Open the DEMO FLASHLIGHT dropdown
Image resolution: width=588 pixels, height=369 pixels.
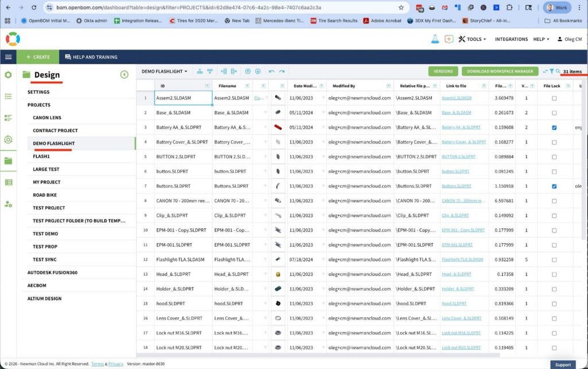[165, 71]
